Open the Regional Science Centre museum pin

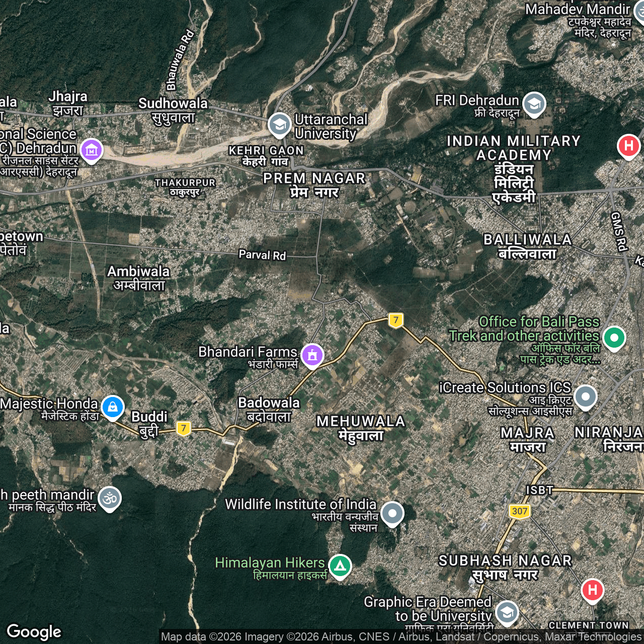(91, 149)
